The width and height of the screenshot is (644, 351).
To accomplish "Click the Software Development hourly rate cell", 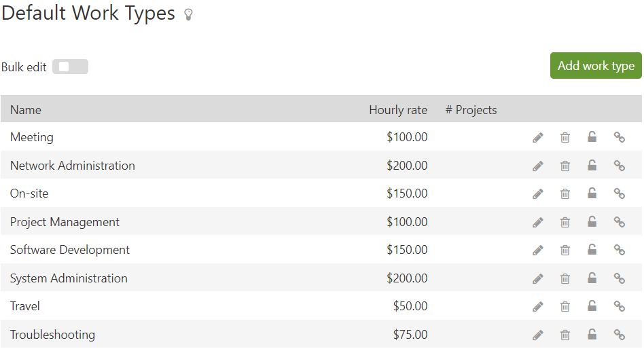I will [x=407, y=250].
